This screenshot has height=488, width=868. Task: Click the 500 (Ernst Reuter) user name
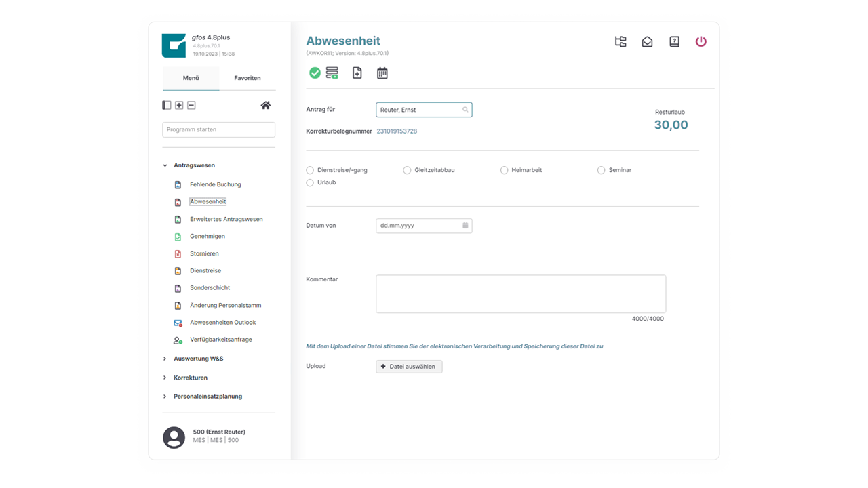pyautogui.click(x=219, y=432)
